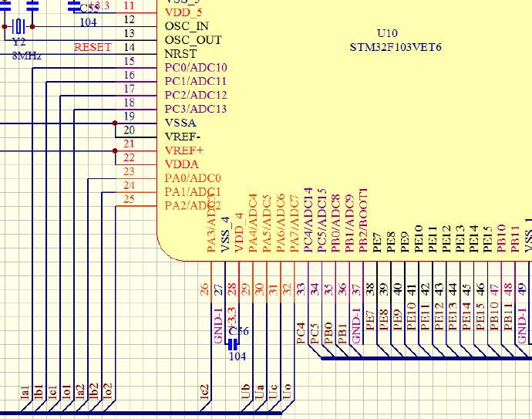Click the junction dot on VSSA wire
This screenshot has width=532, height=419.
coord(115,123)
